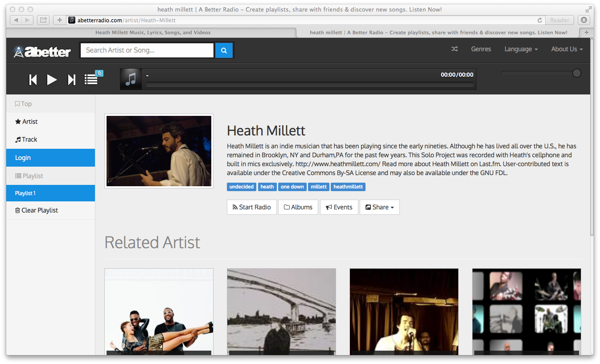Image resolution: width=600 pixels, height=364 pixels.
Task: Switch to Heath Millett Music, Lyrics tab
Action: [x=153, y=33]
